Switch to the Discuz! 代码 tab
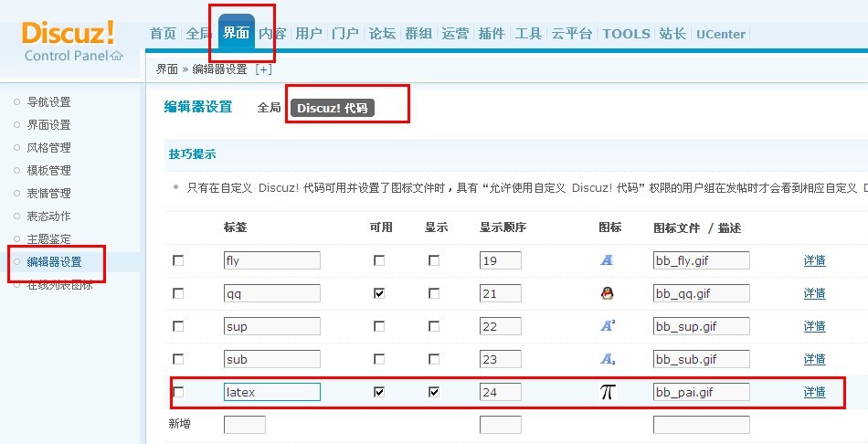Screen dimensions: 868x444 (x=333, y=108)
